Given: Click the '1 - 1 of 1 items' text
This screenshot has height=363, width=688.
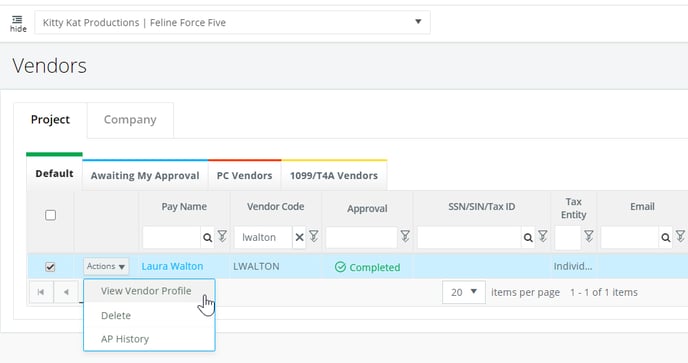Looking at the screenshot, I should pos(604,292).
